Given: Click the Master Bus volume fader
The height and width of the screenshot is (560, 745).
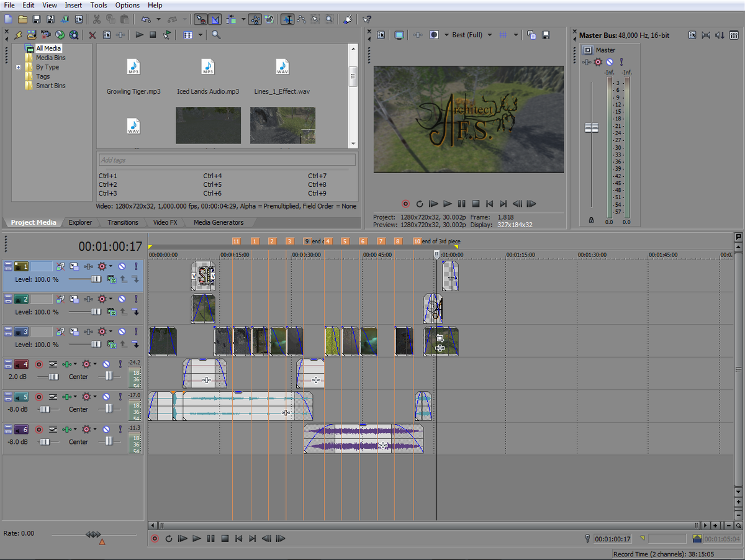Looking at the screenshot, I should tap(592, 128).
